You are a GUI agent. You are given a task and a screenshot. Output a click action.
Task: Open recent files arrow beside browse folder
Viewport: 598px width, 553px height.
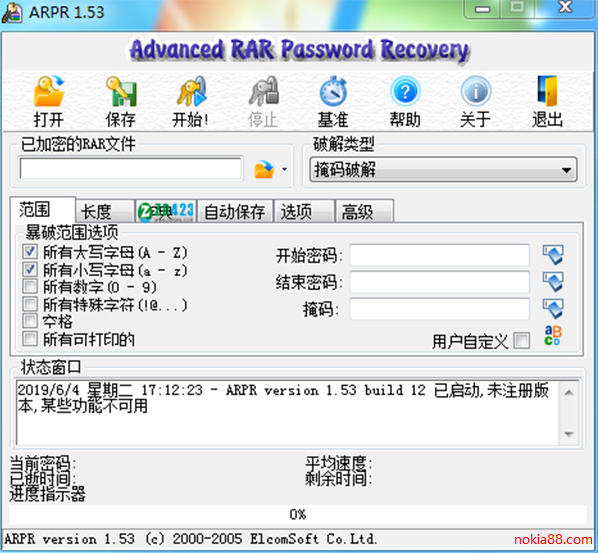(285, 169)
